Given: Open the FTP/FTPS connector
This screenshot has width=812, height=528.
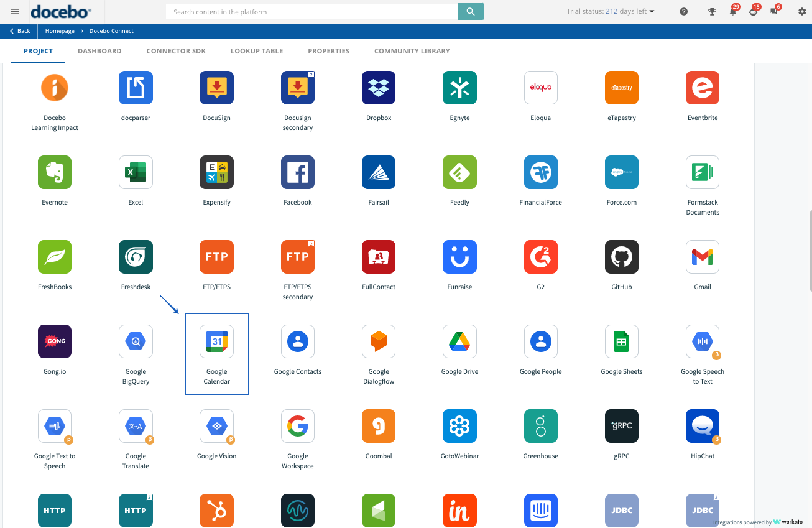Looking at the screenshot, I should tap(217, 257).
